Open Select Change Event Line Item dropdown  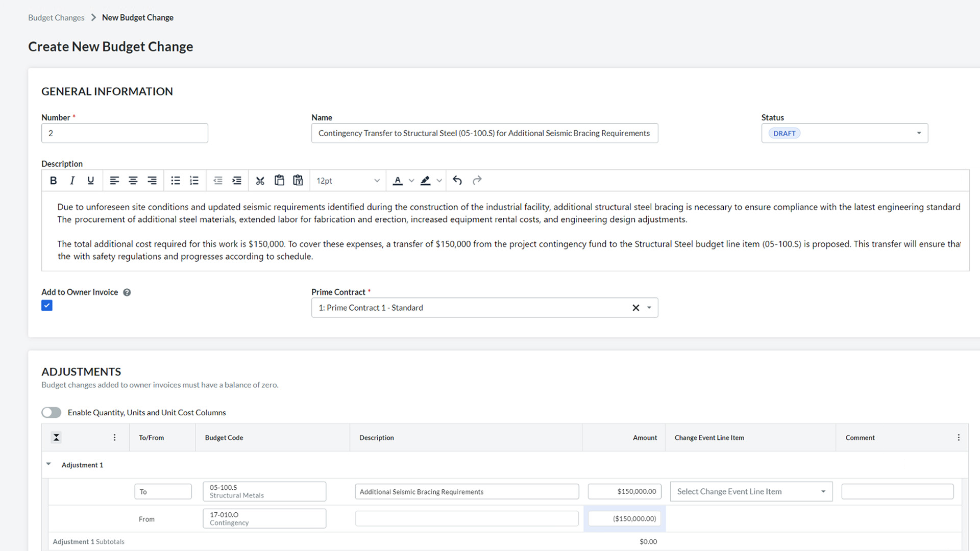tap(750, 490)
